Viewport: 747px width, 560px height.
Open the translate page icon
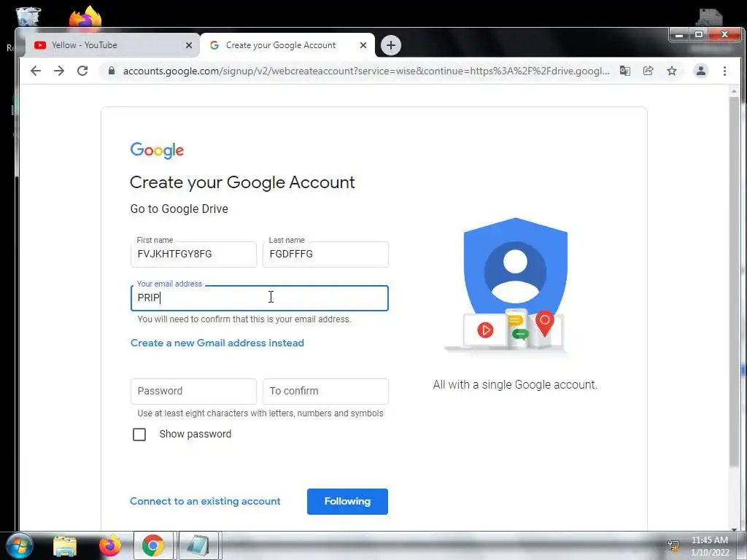tap(624, 71)
